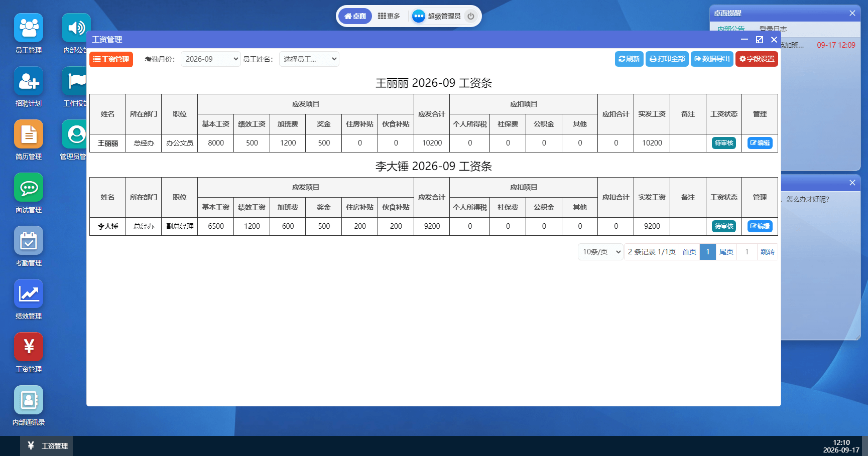The height and width of the screenshot is (456, 868).
Task: Select page 1 in pagination
Action: (708, 252)
